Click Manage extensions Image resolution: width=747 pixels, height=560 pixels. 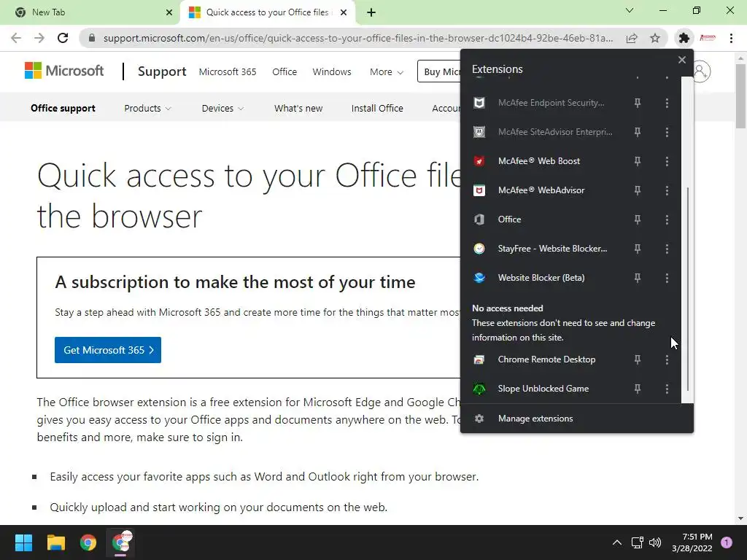tap(535, 419)
